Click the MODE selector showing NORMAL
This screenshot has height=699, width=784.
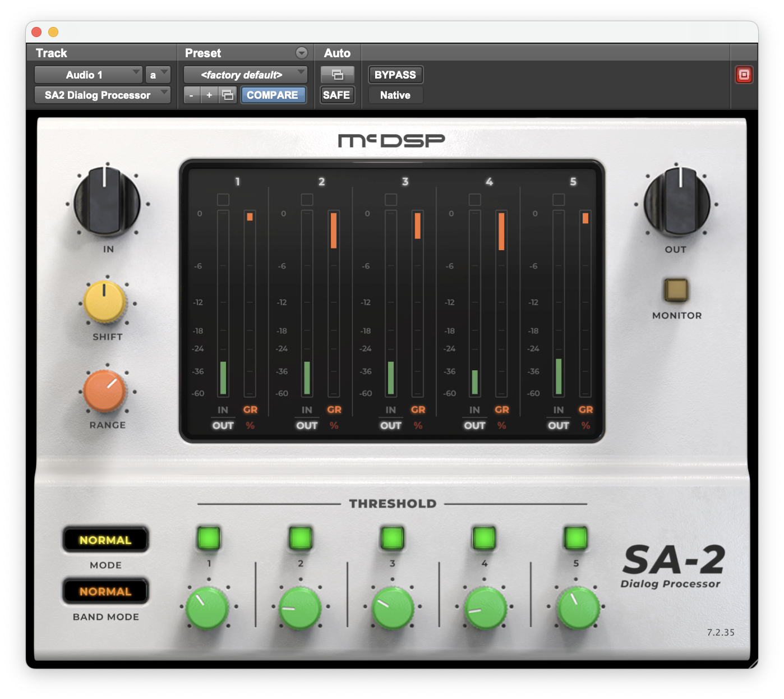pyautogui.click(x=105, y=540)
